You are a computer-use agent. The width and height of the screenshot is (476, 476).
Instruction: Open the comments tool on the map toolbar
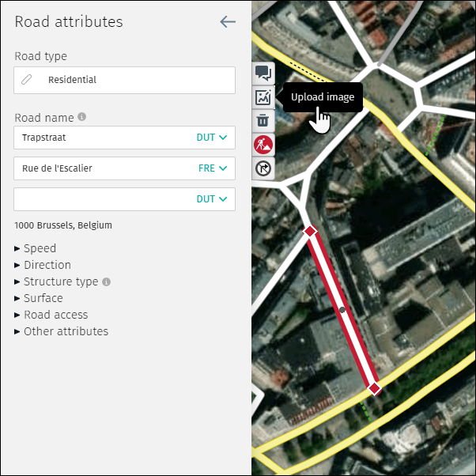263,74
